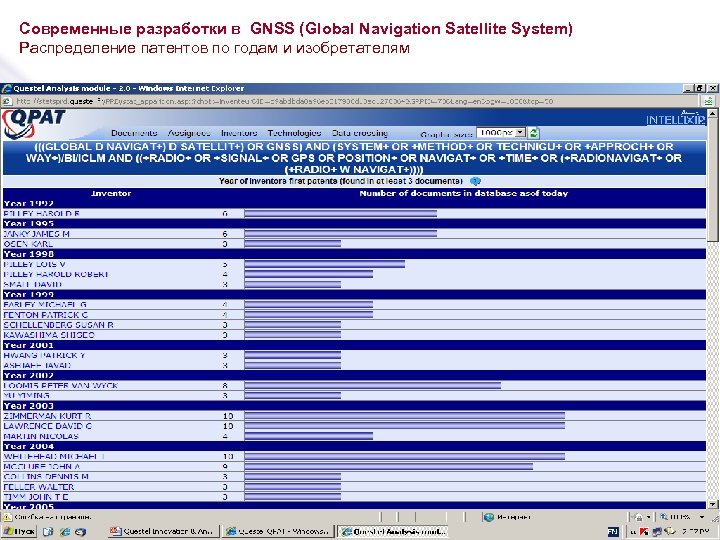720x540 pixels.
Task: Click the blue help bubble after the subtitle
Action: [x=476, y=181]
